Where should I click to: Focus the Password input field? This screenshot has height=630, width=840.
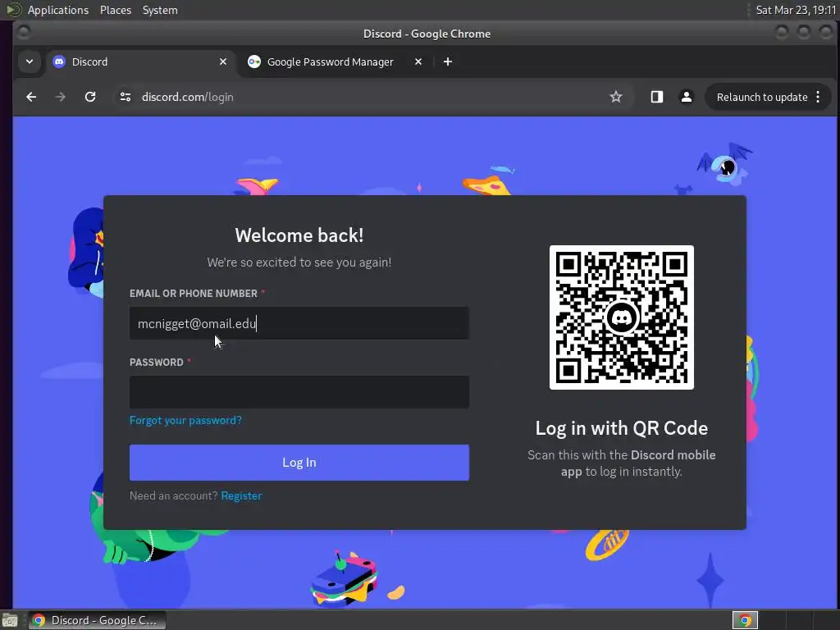pos(299,391)
